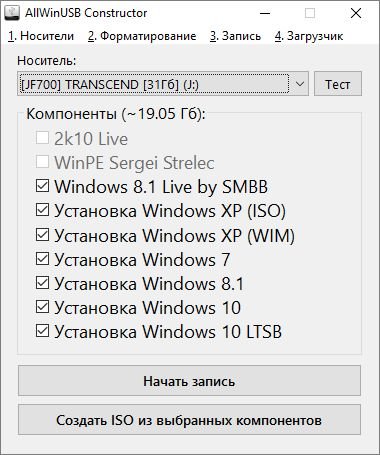This screenshot has height=455, width=380.
Task: Uncheck Установка Windows XP (ISO)
Action: [42, 210]
